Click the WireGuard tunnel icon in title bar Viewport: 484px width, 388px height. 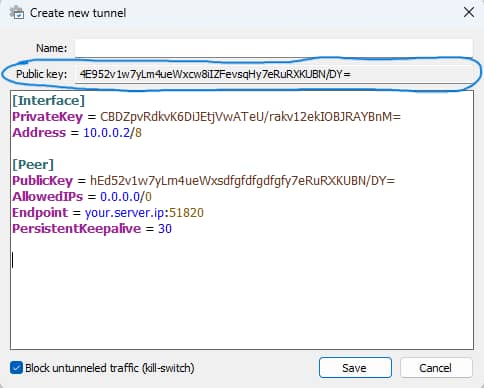[17, 13]
